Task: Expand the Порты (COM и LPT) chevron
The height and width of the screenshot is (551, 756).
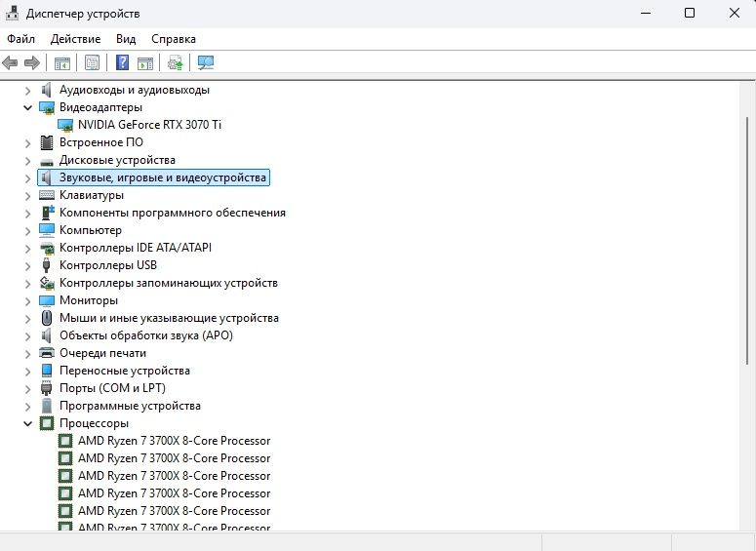Action: tap(27, 388)
